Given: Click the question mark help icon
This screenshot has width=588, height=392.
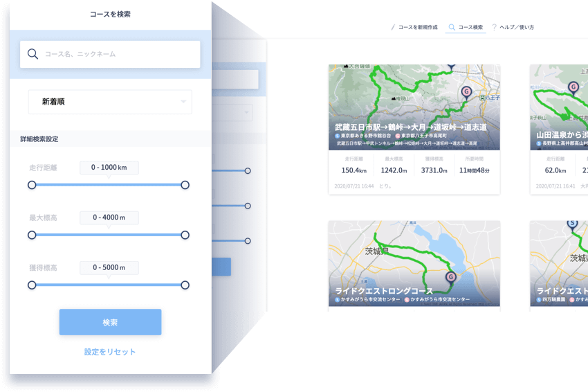Looking at the screenshot, I should tap(495, 28).
